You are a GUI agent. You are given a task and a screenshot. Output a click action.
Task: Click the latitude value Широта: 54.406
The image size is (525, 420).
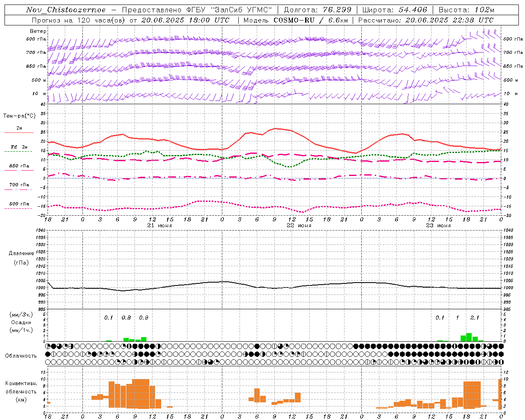pyautogui.click(x=395, y=10)
